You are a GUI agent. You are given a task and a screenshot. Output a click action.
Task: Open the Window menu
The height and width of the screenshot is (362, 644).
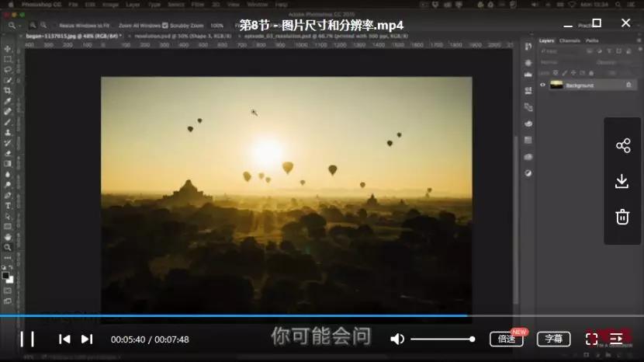258,5
